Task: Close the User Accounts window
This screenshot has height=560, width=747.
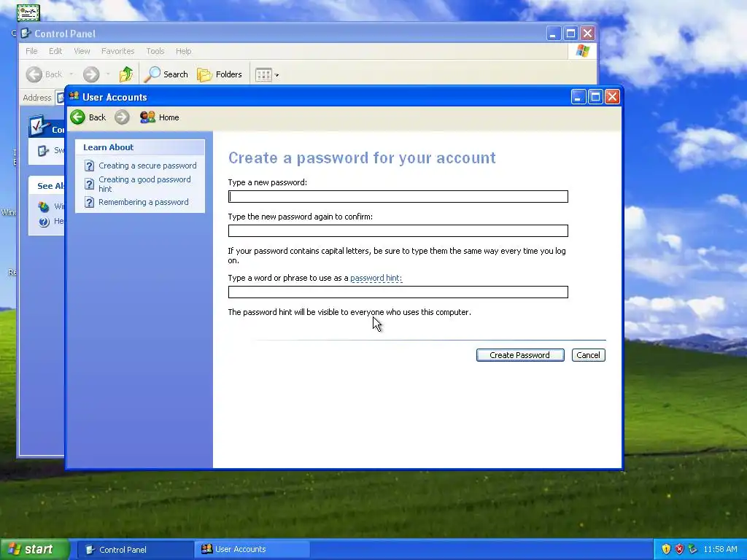Action: pyautogui.click(x=612, y=97)
